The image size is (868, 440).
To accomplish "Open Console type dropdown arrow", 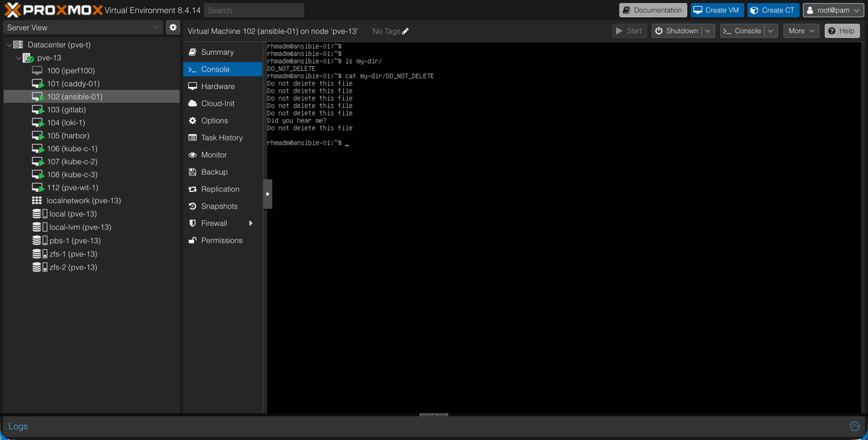I will (x=771, y=31).
